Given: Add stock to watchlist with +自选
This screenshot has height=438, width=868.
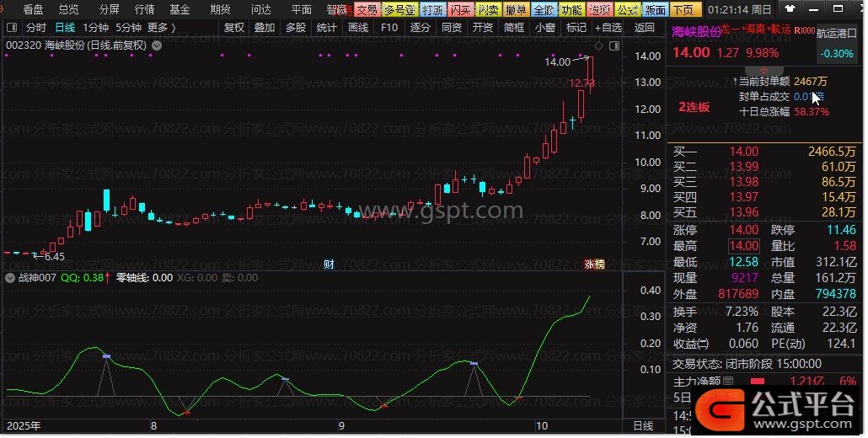Looking at the screenshot, I should point(608,28).
